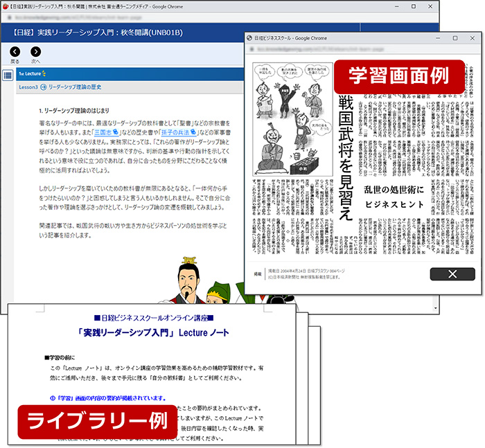Click the scrollbar down arrow in main window
Viewport: 485px width, 448px height.
[436, 308]
